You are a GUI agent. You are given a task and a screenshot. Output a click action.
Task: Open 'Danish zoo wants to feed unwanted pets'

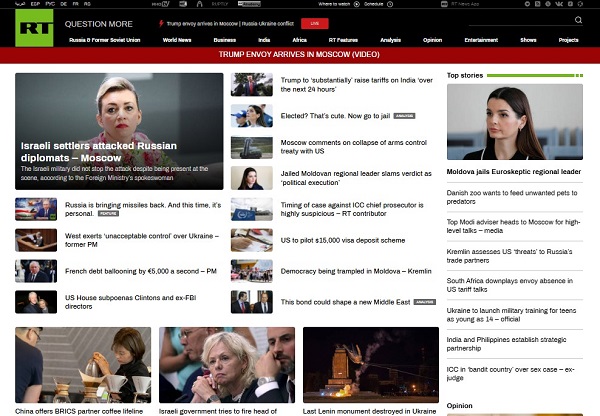click(x=512, y=197)
